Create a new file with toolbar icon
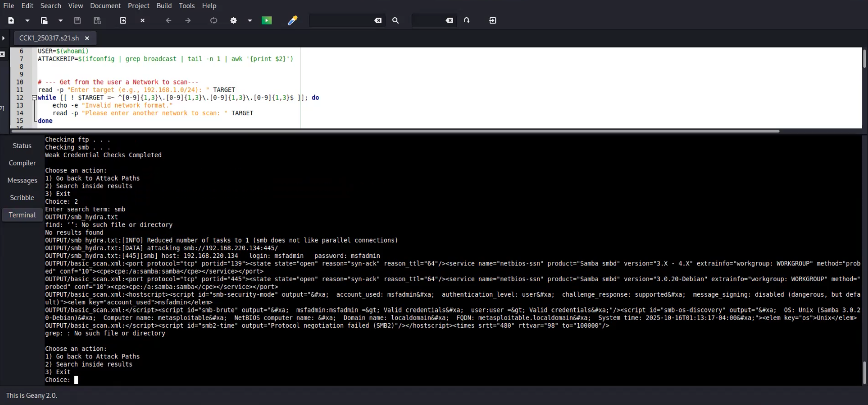The image size is (868, 405). pyautogui.click(x=11, y=21)
